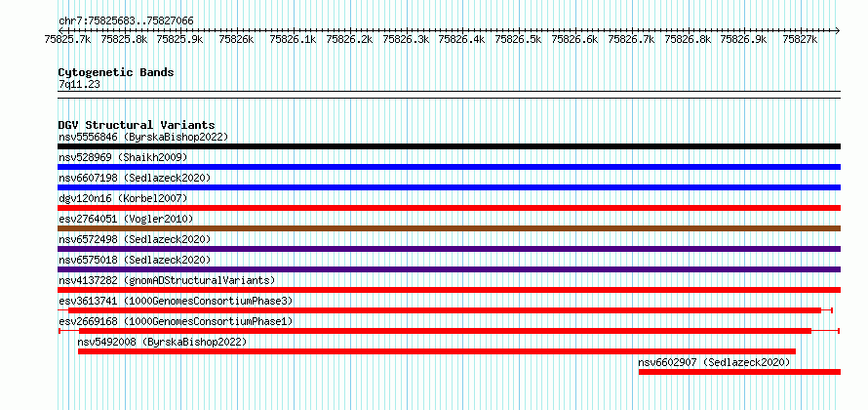Click the 75825.9k ruler tick label
The height and width of the screenshot is (410, 868).
point(179,39)
